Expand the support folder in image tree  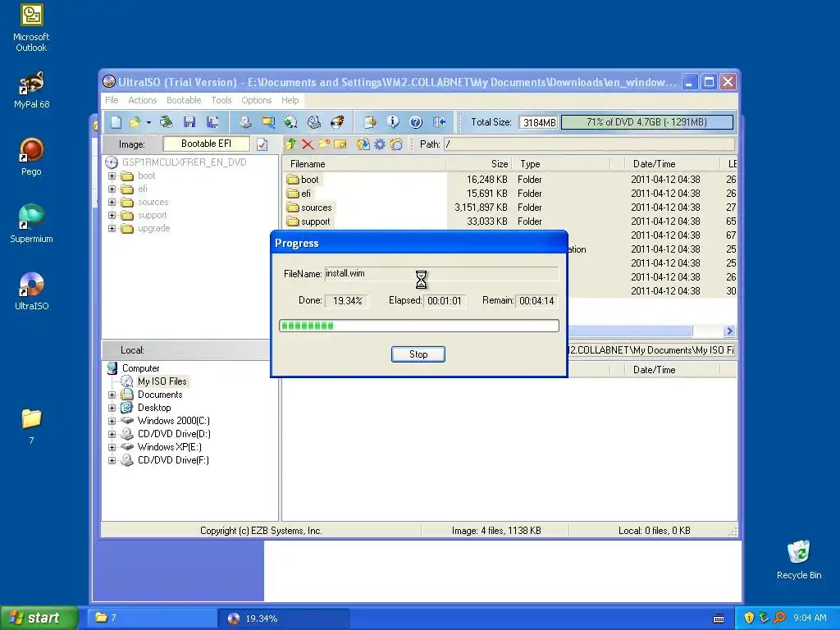pyautogui.click(x=112, y=216)
